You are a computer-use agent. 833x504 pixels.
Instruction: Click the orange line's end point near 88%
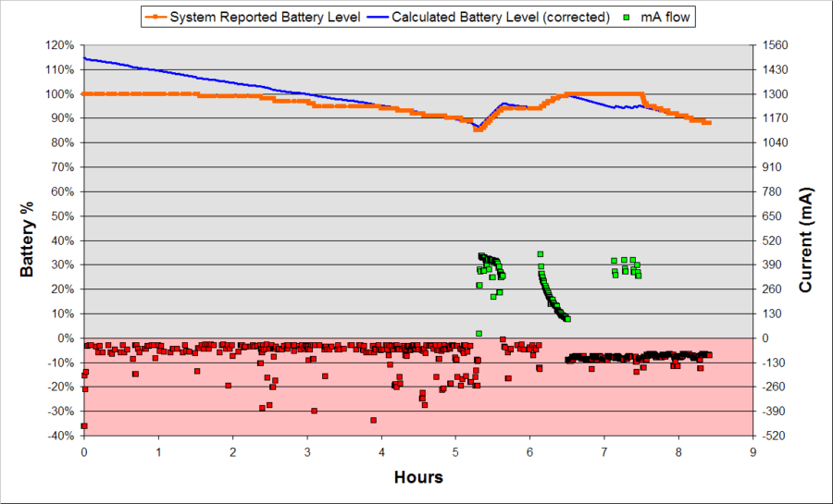(x=709, y=123)
